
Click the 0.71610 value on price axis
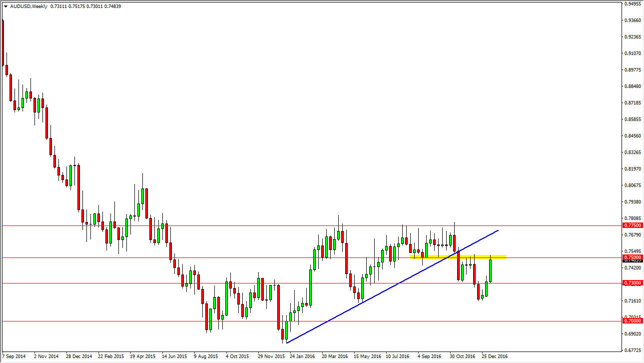tap(632, 300)
